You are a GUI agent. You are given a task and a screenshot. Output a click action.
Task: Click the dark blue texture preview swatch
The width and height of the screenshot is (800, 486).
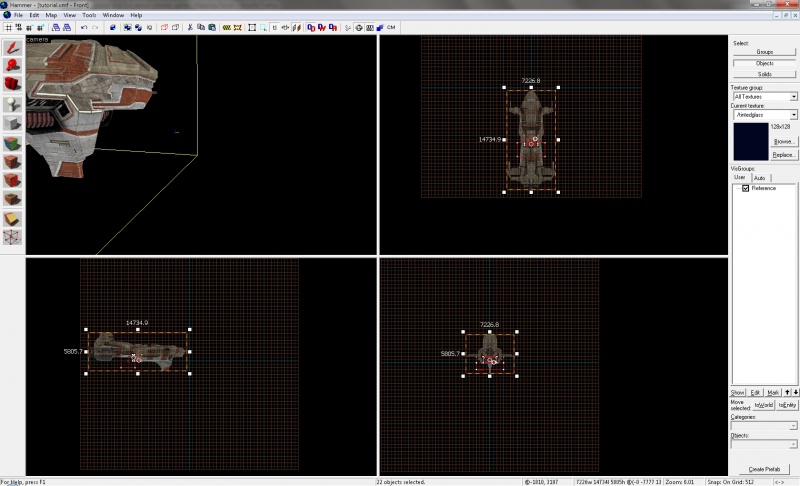pos(751,142)
